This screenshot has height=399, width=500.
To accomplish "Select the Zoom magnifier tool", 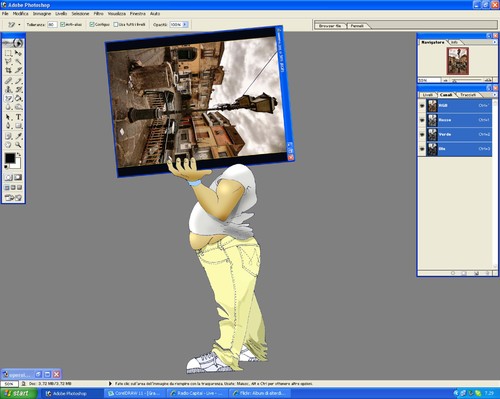I will coord(18,145).
